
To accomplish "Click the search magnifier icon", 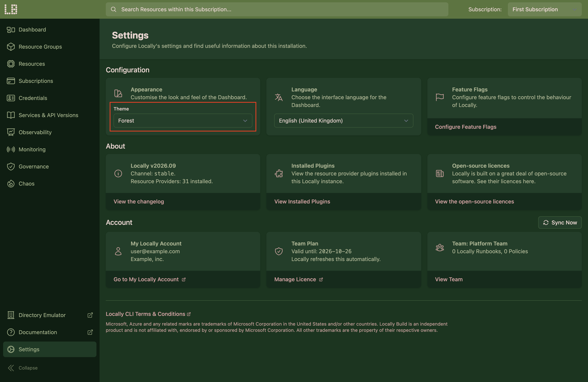I will point(113,9).
